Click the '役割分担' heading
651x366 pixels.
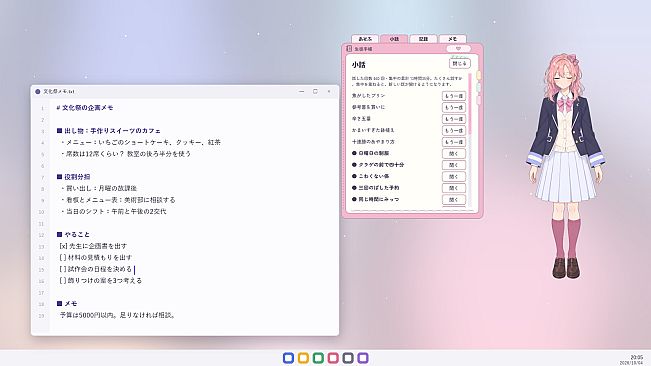(x=73, y=177)
